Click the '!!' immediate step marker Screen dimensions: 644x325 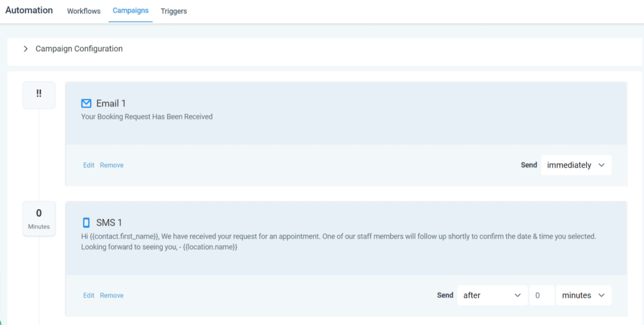[x=39, y=95]
